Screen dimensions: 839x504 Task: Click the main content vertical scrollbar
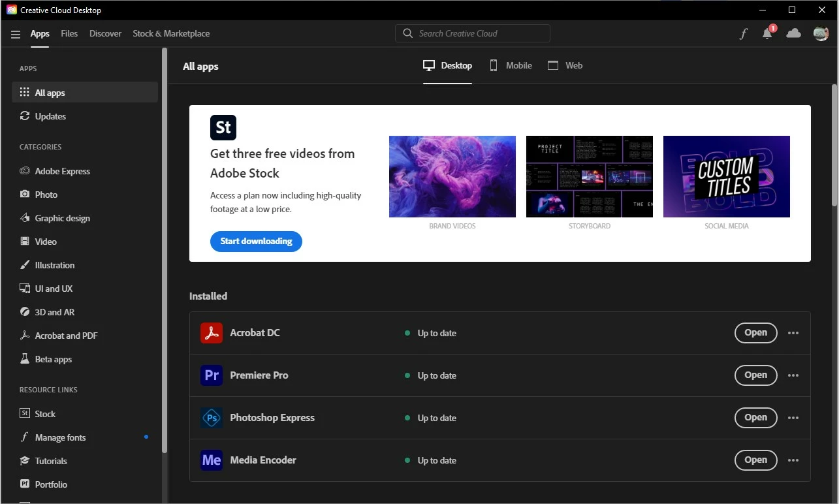834,145
